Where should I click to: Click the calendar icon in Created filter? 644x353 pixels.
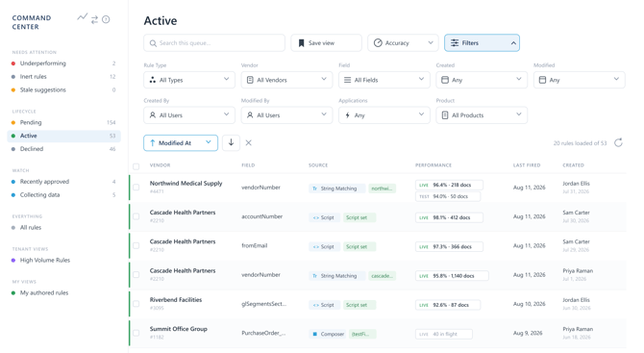tap(445, 80)
